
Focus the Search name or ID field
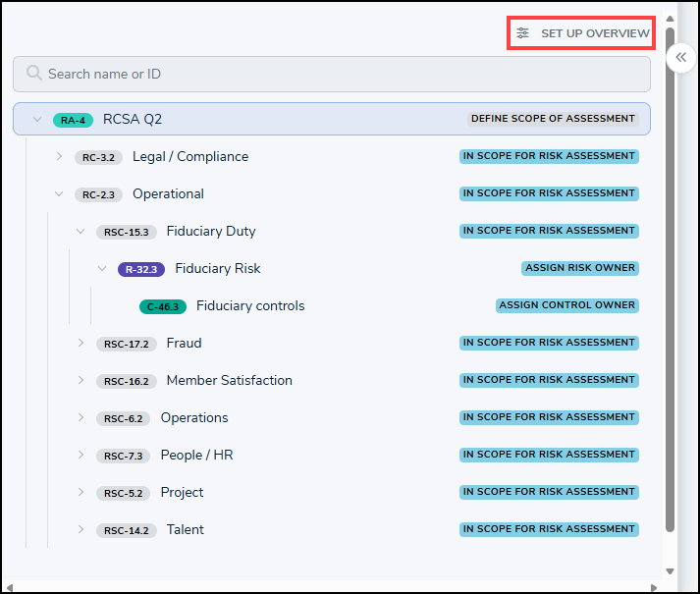coord(332,75)
